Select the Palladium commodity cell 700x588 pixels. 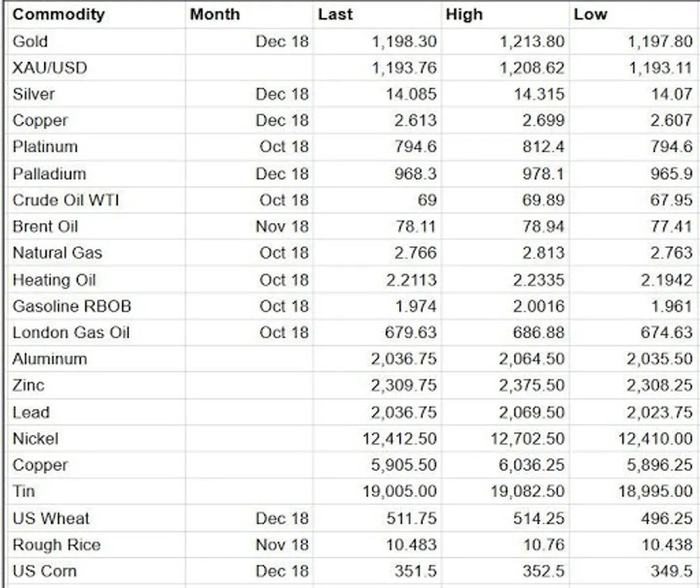click(x=49, y=174)
